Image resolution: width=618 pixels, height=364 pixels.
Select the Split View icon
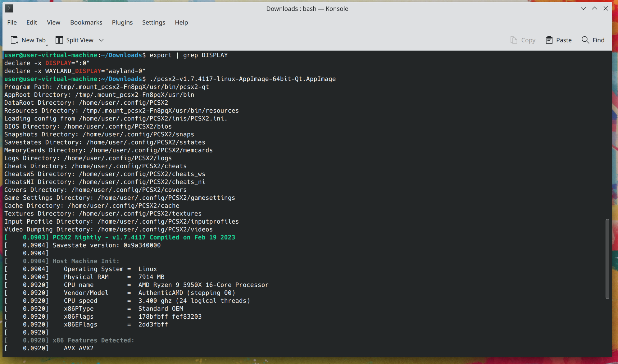59,40
